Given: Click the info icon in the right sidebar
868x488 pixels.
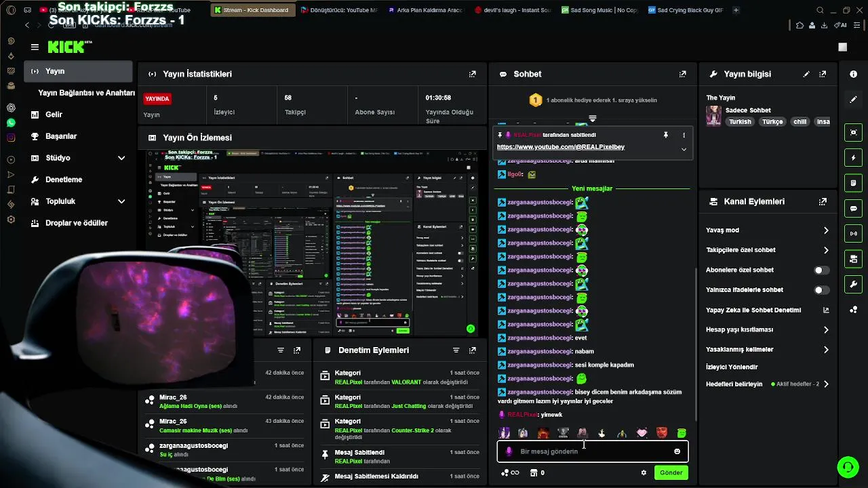Looking at the screenshot, I should (854, 74).
